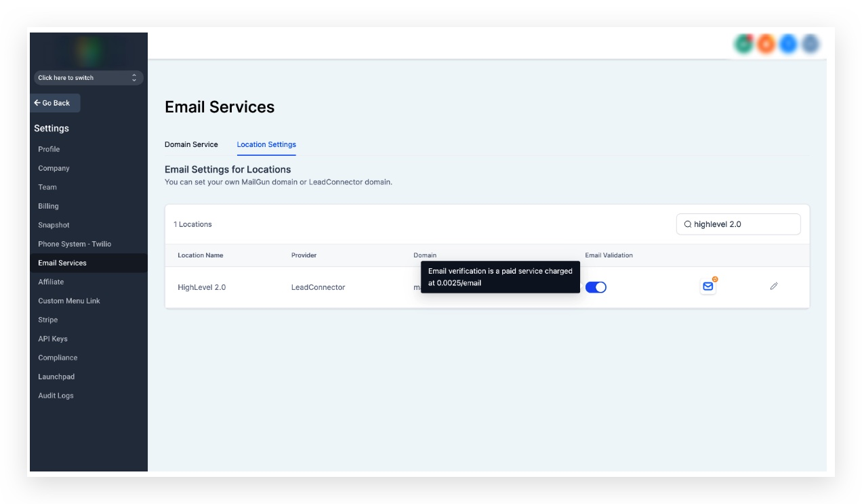
Task: Toggle Email Validation switch for HighLevel 2.0
Action: pyautogui.click(x=596, y=287)
